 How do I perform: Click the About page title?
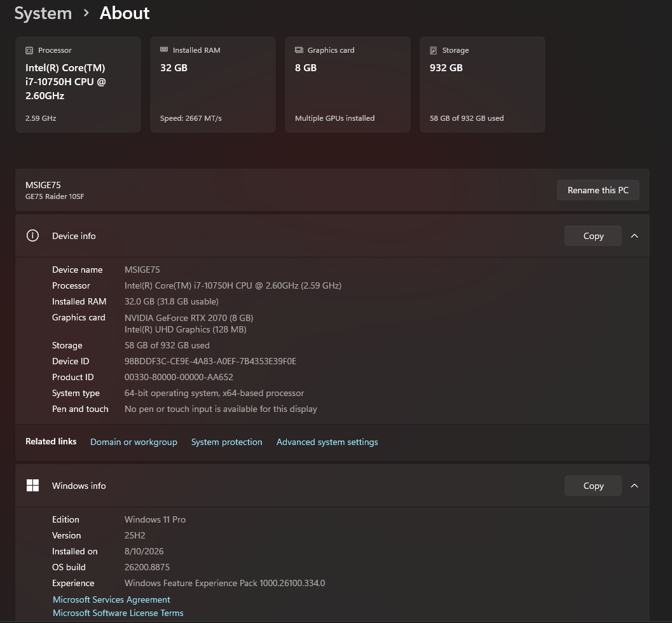point(124,13)
